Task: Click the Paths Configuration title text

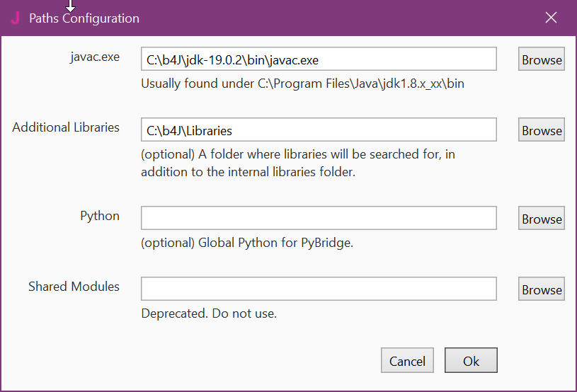Action: (84, 18)
